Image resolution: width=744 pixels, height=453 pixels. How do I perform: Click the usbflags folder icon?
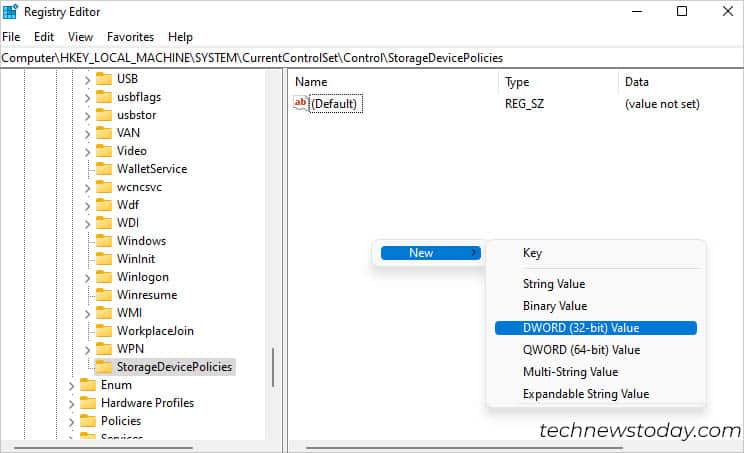[104, 97]
